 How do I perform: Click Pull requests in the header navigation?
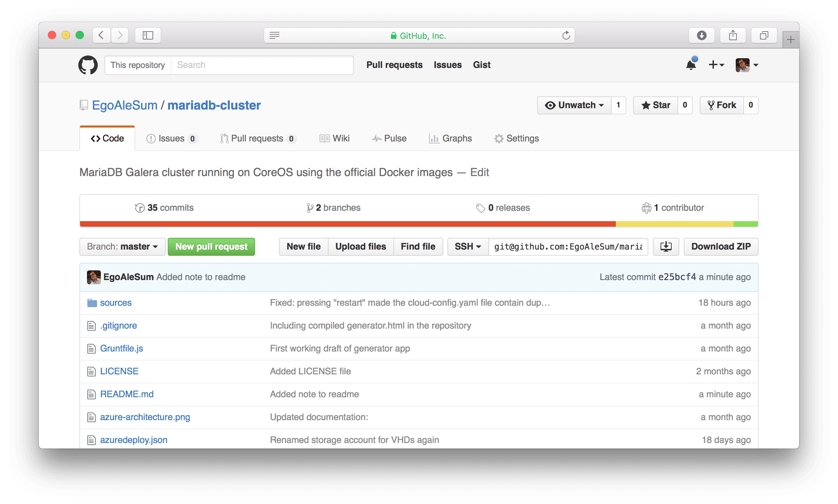pos(394,65)
